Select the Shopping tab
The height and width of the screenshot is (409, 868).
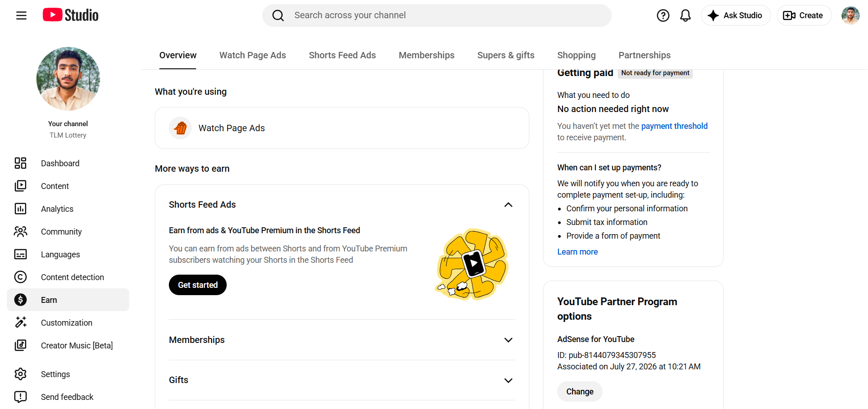pos(576,55)
